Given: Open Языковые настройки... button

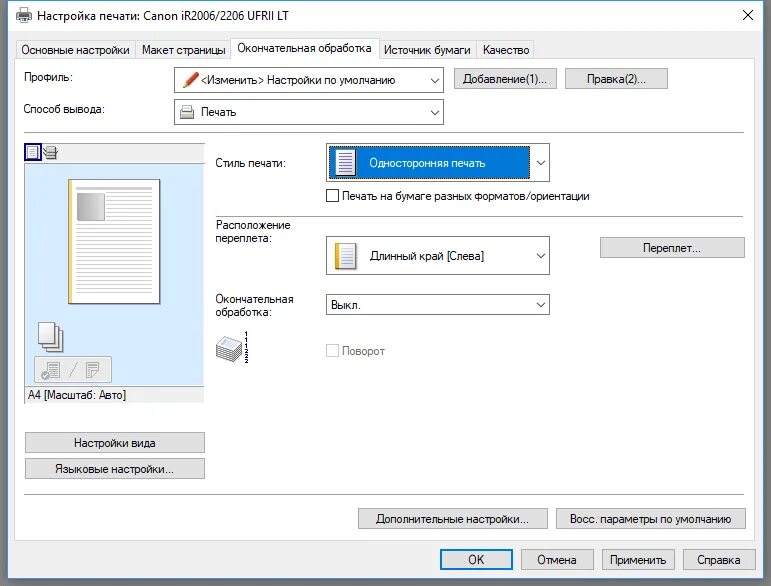Looking at the screenshot, I should 115,469.
